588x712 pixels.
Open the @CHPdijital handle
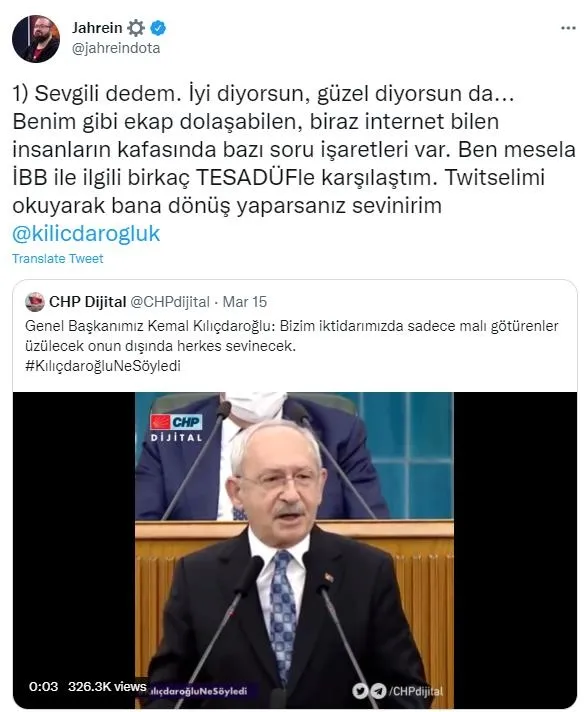pos(170,302)
